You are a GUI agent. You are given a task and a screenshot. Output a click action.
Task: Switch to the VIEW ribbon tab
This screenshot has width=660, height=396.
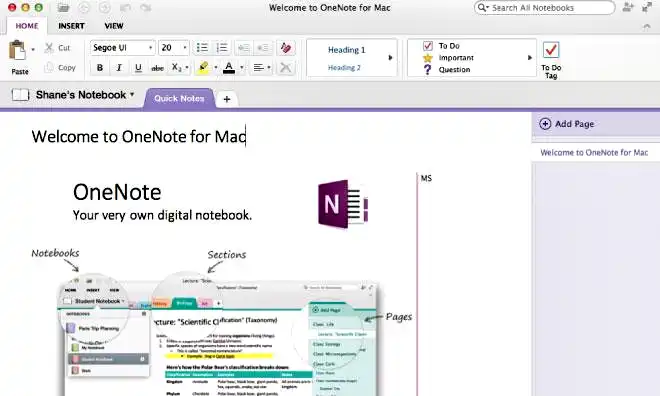click(114, 26)
